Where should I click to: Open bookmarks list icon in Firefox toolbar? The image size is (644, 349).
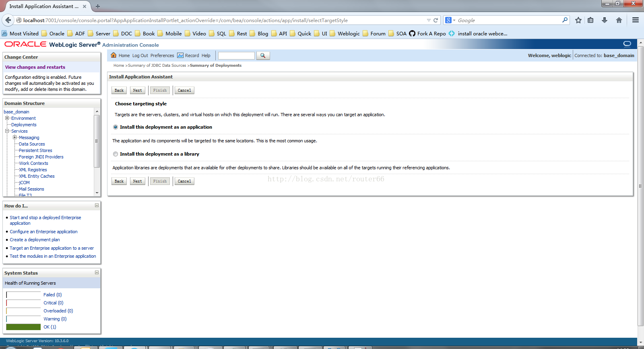click(x=590, y=20)
